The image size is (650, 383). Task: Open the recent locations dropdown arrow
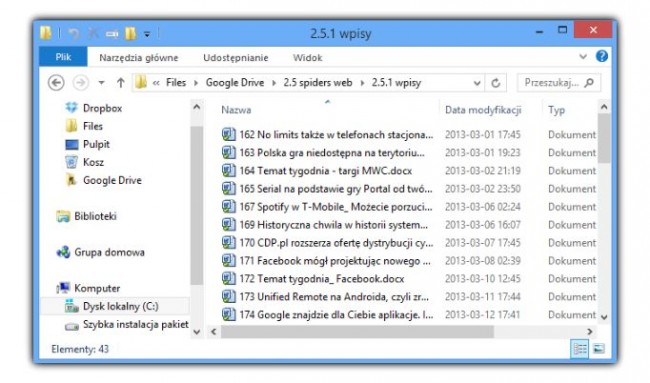point(101,83)
